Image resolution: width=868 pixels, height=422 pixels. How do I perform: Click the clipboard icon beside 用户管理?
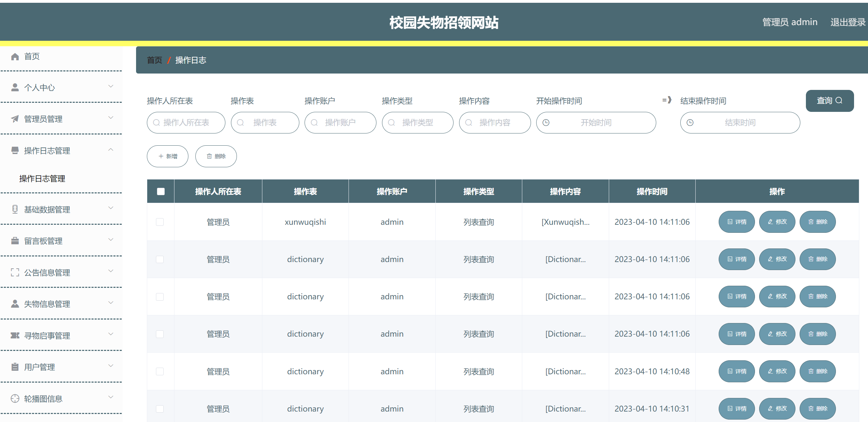15,367
